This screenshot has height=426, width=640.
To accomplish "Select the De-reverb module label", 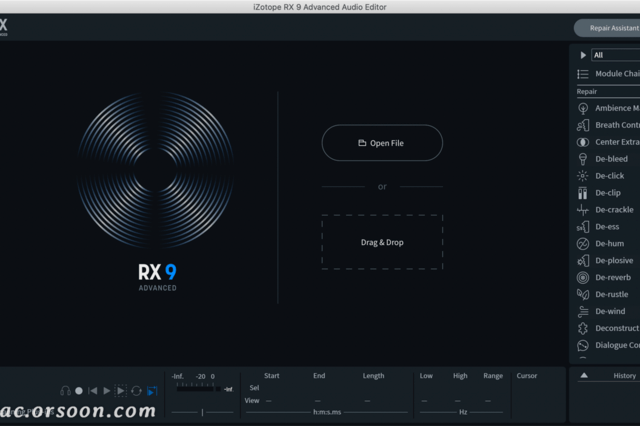I will (613, 277).
